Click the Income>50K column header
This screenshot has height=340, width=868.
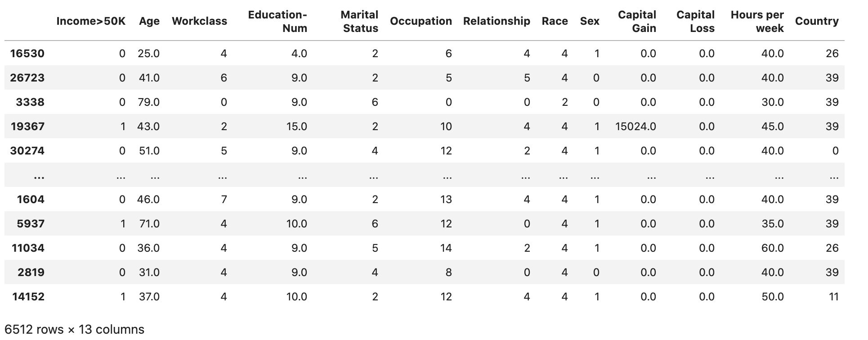91,21
